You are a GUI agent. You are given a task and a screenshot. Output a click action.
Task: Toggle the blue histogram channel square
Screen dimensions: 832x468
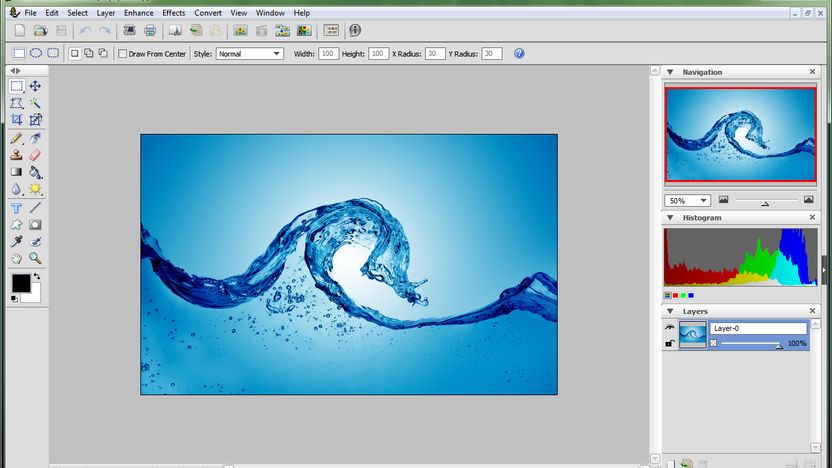point(691,296)
